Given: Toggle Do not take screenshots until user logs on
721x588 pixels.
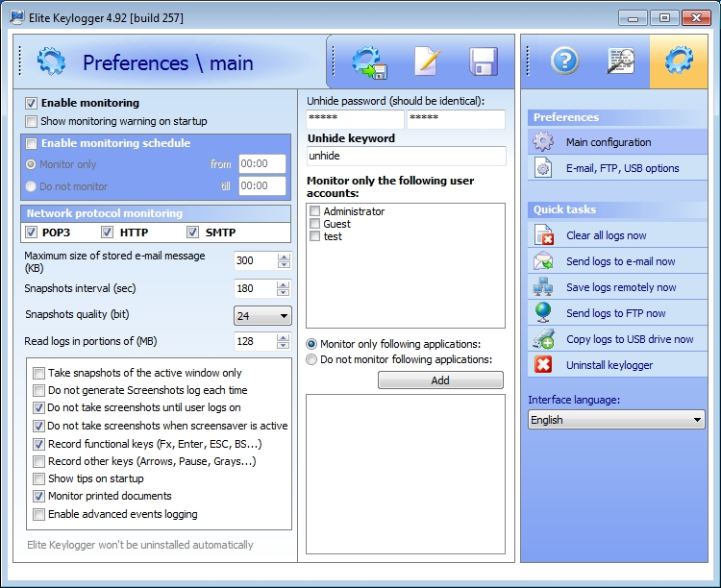Looking at the screenshot, I should pos(39,407).
